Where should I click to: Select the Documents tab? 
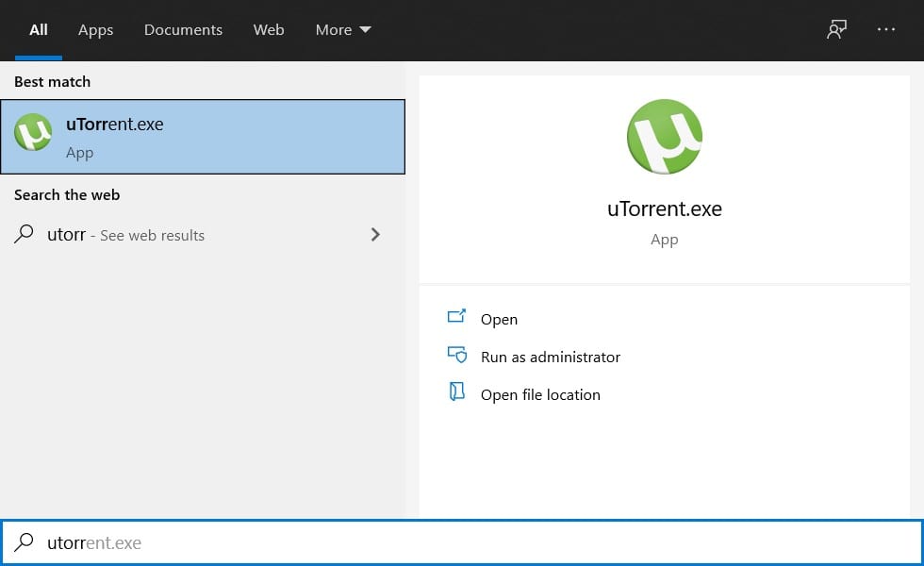tap(183, 30)
